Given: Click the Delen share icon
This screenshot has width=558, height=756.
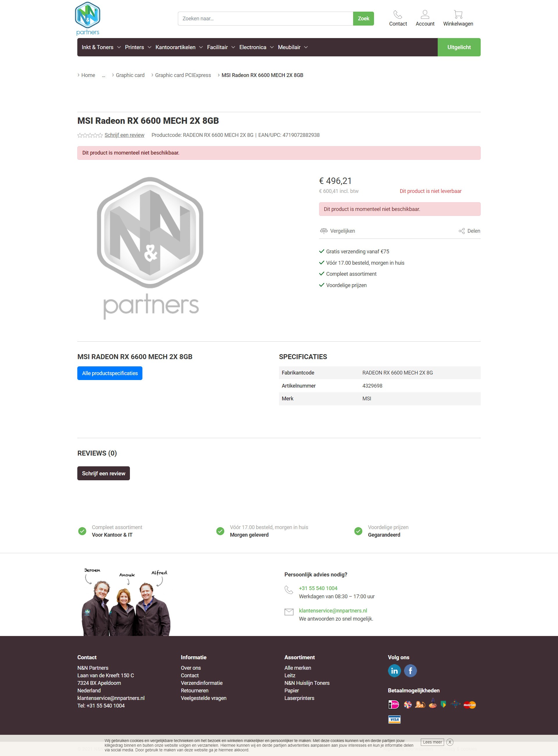Looking at the screenshot, I should [x=462, y=231].
